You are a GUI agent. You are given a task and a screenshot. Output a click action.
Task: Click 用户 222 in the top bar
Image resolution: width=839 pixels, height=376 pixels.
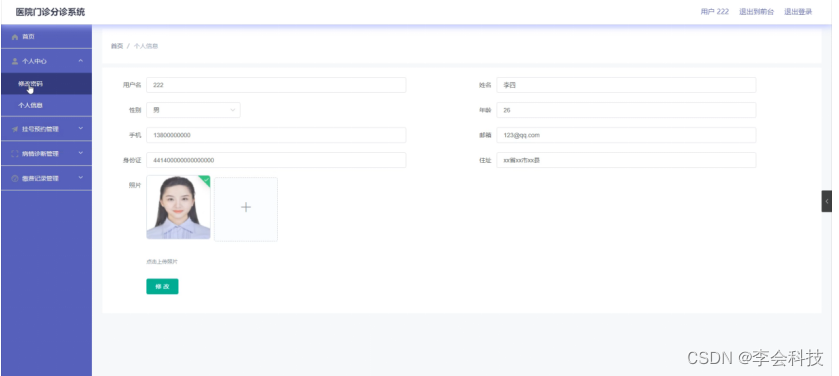pos(714,12)
